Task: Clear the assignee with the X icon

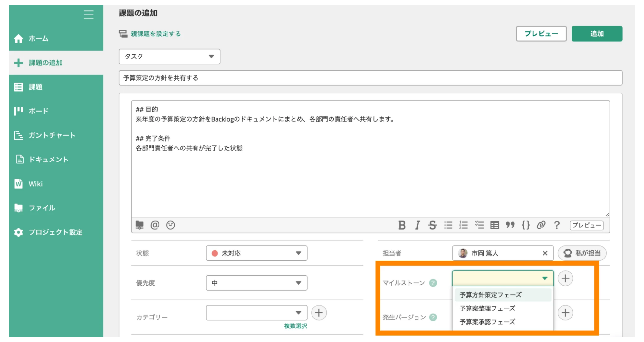Action: (545, 253)
